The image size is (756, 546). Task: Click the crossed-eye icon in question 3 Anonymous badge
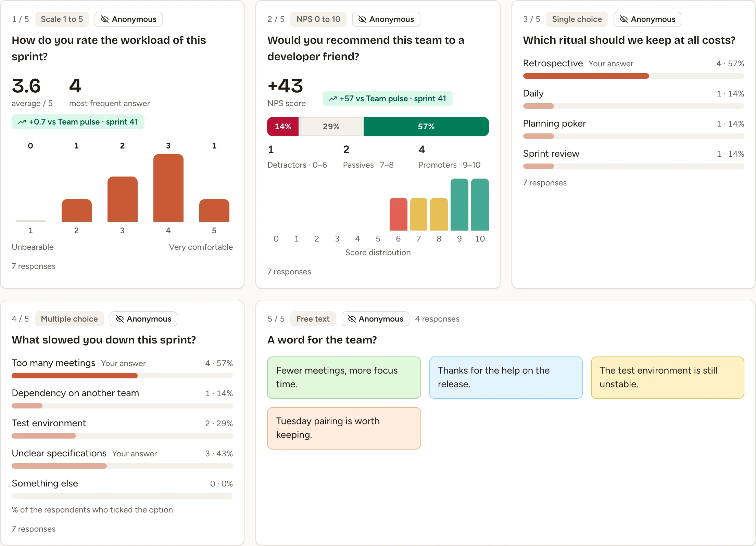[x=623, y=19]
